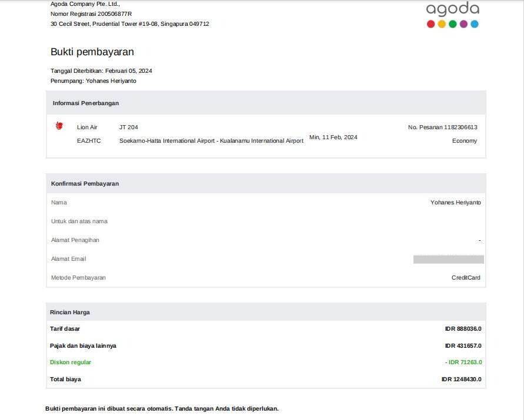Click the CreditCard payment method value
Screen dimensions: 524x420
click(x=466, y=278)
